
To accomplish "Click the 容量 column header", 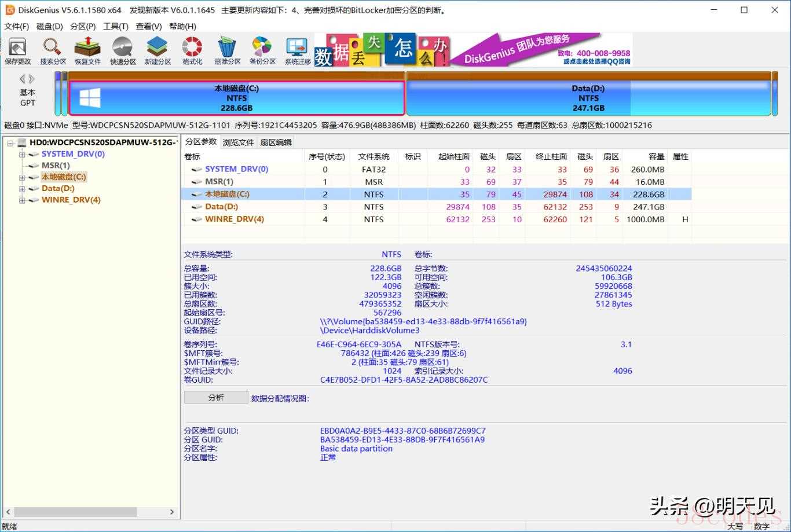I will [656, 156].
